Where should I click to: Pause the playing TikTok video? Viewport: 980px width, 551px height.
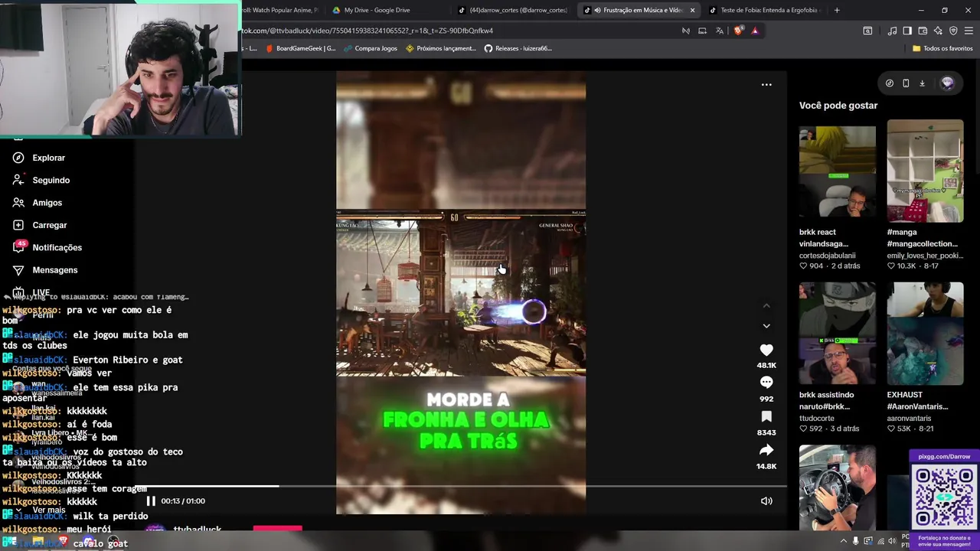(x=151, y=500)
